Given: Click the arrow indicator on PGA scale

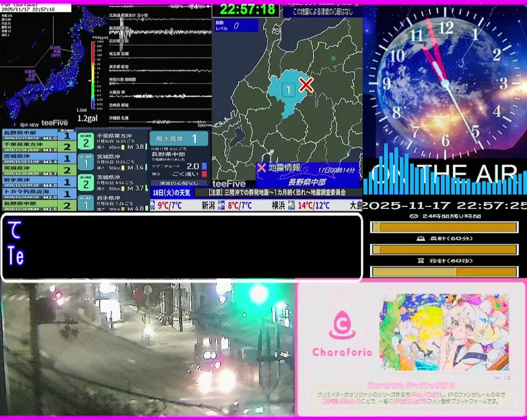Looking at the screenshot, I should pos(89,80).
